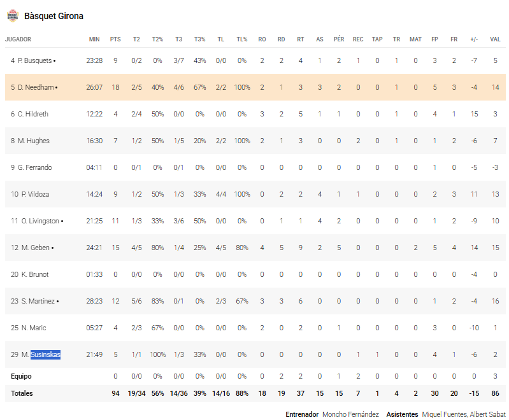Sort by RT rebounds column header

pos(300,39)
